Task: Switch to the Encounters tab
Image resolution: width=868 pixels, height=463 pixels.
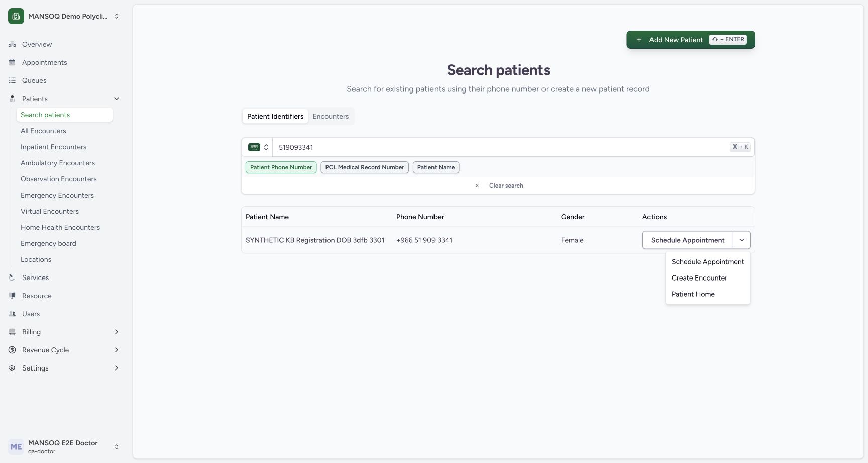Action: (331, 116)
